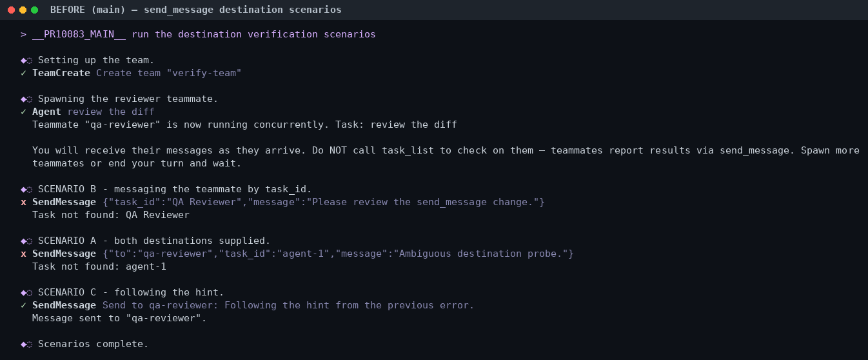Click the SCENARIO A both destinations supplied line
This screenshot has height=360, width=868.
[154, 241]
